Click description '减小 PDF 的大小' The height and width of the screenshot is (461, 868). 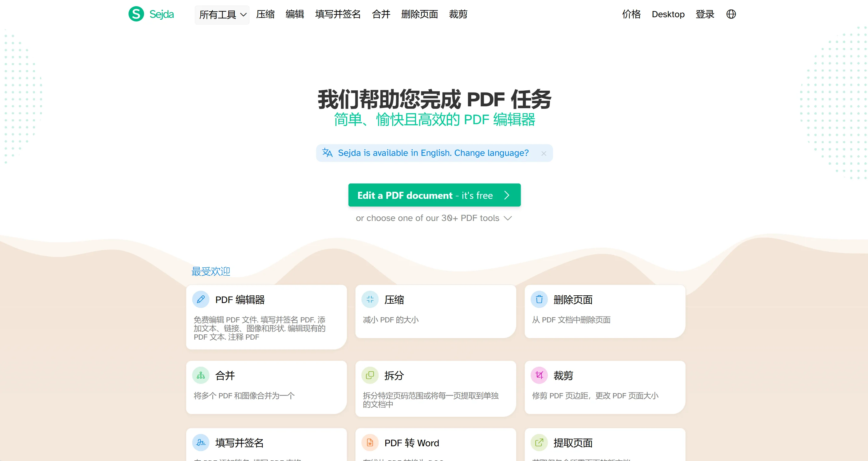[391, 320]
